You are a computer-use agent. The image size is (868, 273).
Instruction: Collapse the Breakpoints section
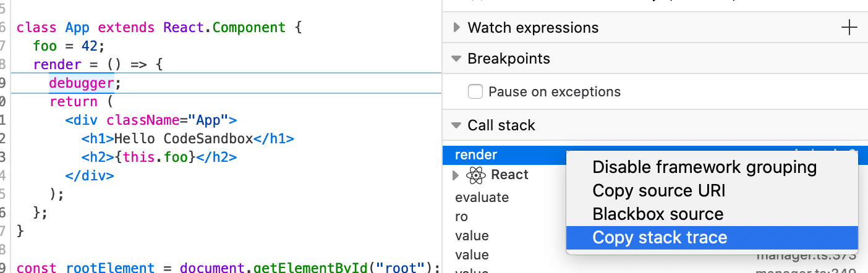click(456, 59)
